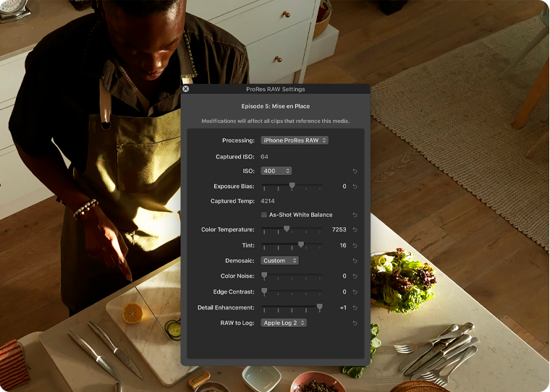550x392 pixels.
Task: Reset Color Temperature with its reset arrow
Action: pos(355,230)
